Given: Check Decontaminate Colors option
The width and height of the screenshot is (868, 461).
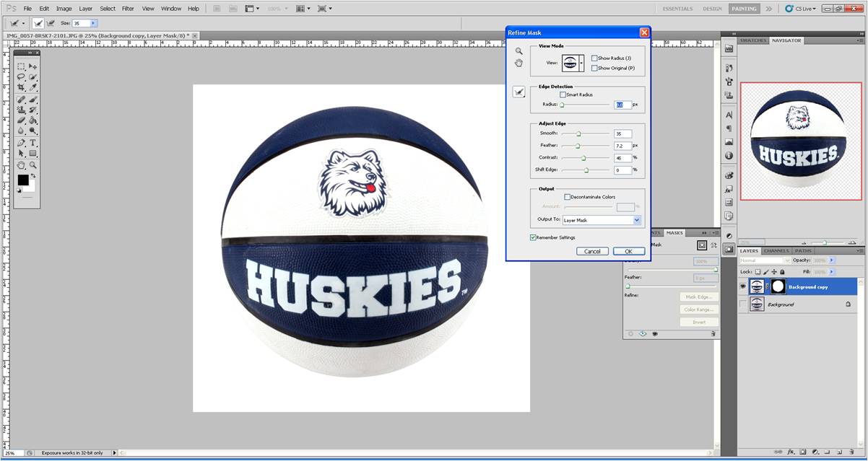Looking at the screenshot, I should coord(568,197).
